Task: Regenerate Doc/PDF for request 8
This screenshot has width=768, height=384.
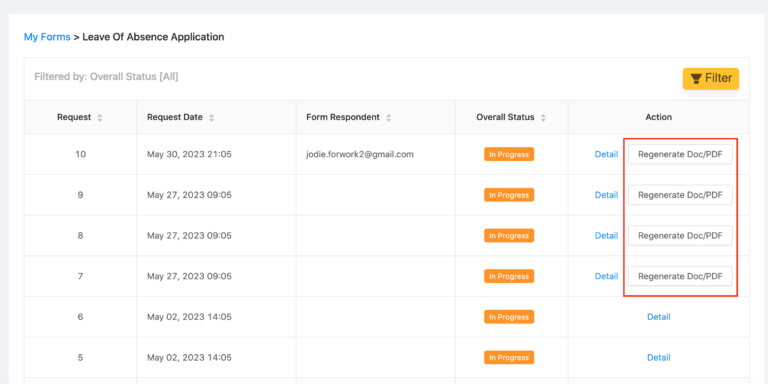Action: coord(680,236)
